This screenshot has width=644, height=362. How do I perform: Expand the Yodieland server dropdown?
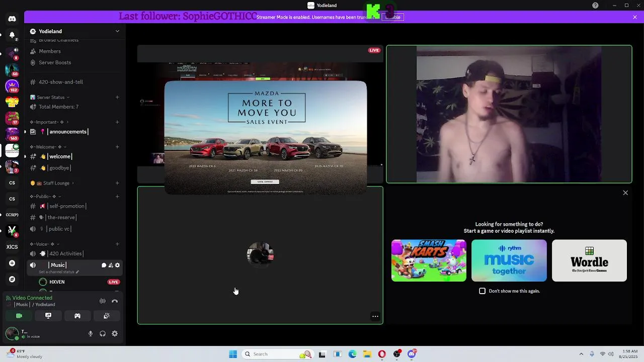(117, 31)
